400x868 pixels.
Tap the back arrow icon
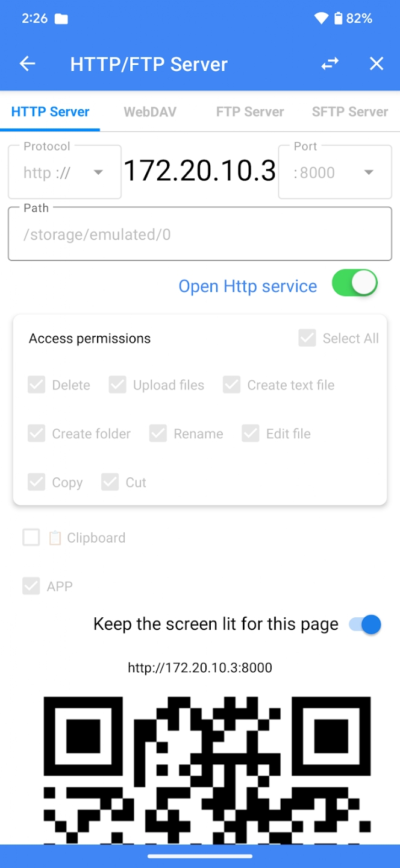(28, 64)
